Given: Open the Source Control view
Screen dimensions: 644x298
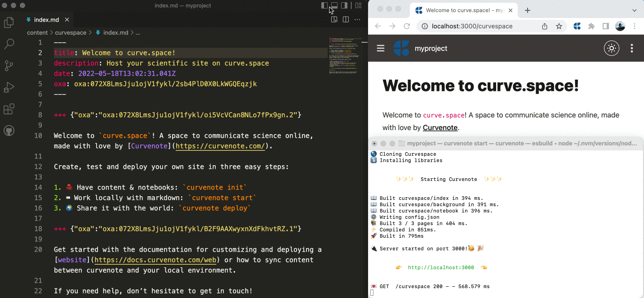Looking at the screenshot, I should [x=9, y=66].
